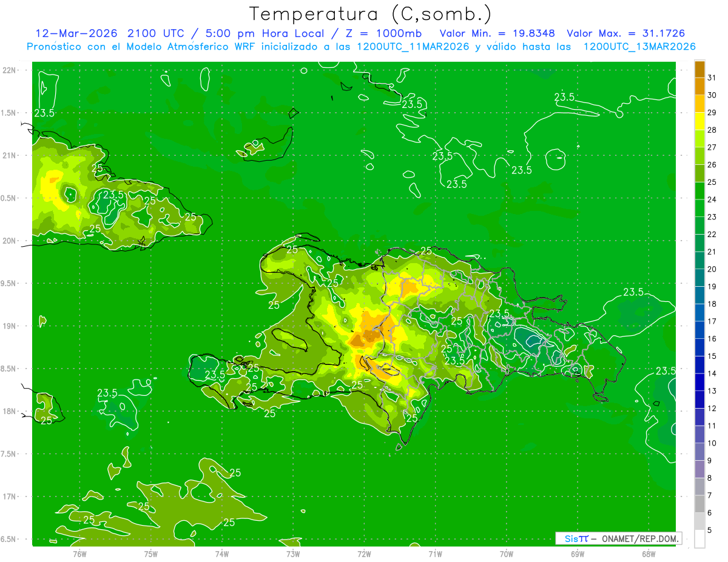
Task: Click the color scale label "31"
Action: pos(712,78)
